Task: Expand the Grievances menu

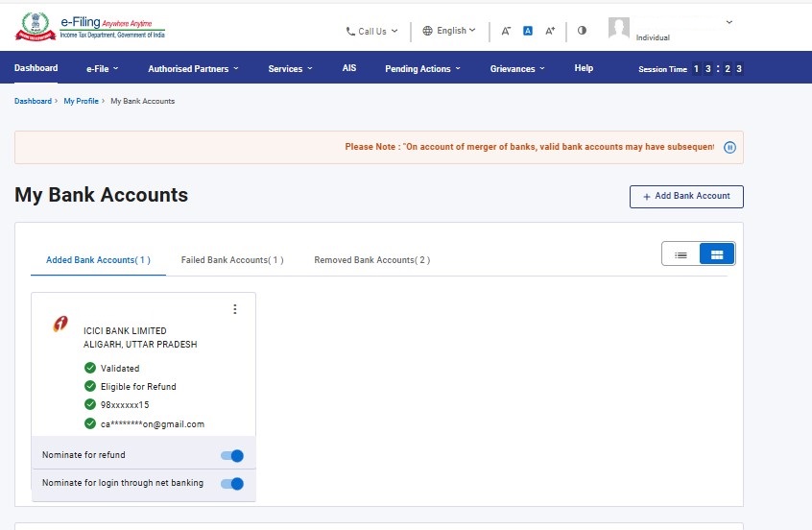Action: (x=517, y=68)
